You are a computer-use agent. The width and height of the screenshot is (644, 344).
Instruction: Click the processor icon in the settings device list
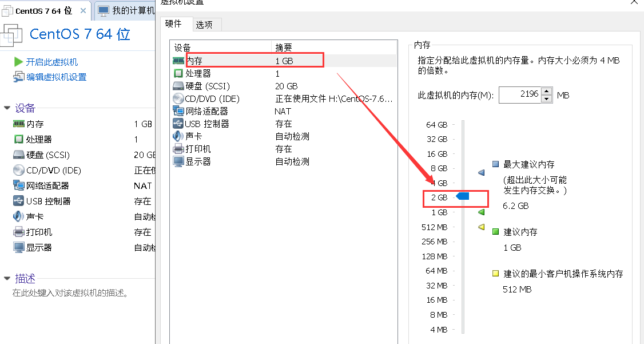tap(178, 74)
